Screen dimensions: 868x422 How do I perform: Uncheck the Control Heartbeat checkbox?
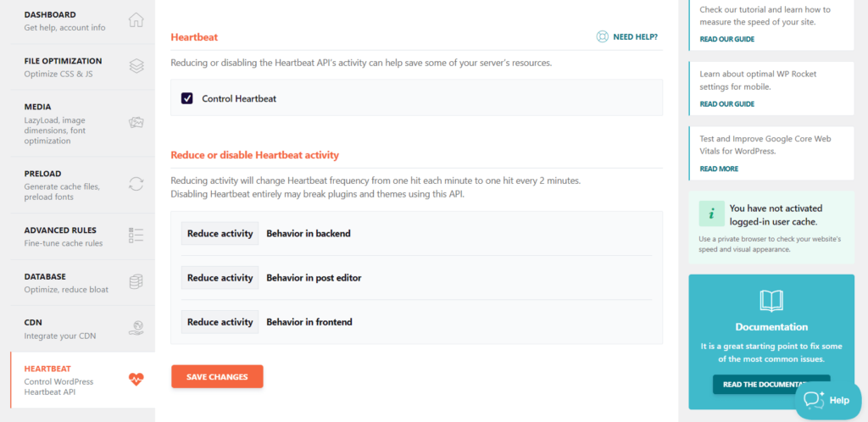point(187,98)
